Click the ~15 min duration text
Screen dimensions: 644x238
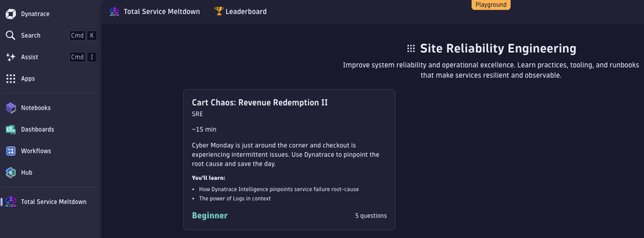point(204,130)
